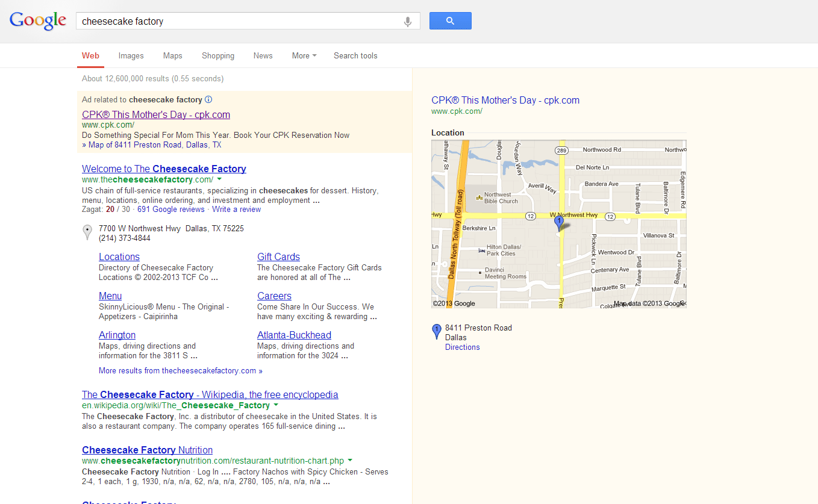Open the Atlanta-Buckhead sitelink
Screen dimensions: 818x504
pyautogui.click(x=294, y=335)
